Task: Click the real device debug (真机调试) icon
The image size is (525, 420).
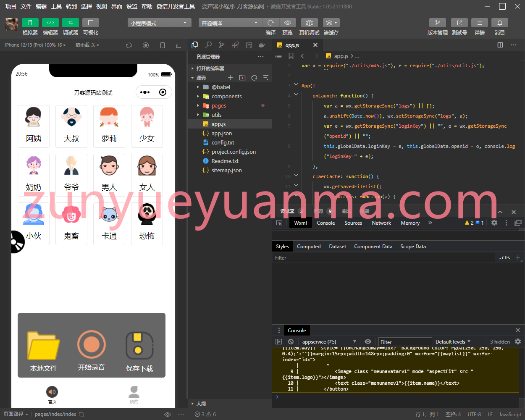Action: pos(310,23)
